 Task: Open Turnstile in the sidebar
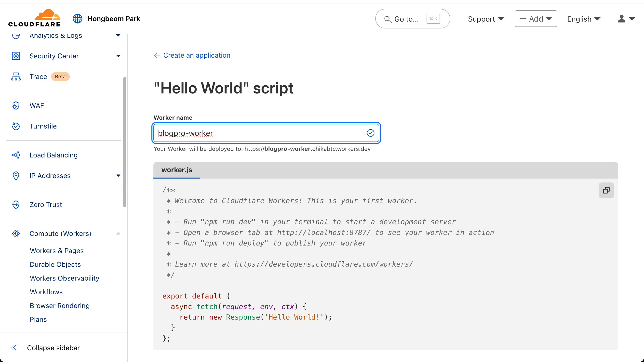(43, 126)
